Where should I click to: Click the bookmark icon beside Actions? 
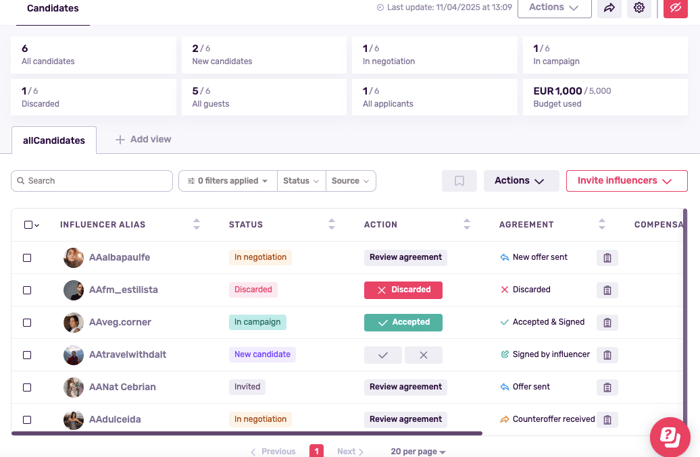pos(459,181)
